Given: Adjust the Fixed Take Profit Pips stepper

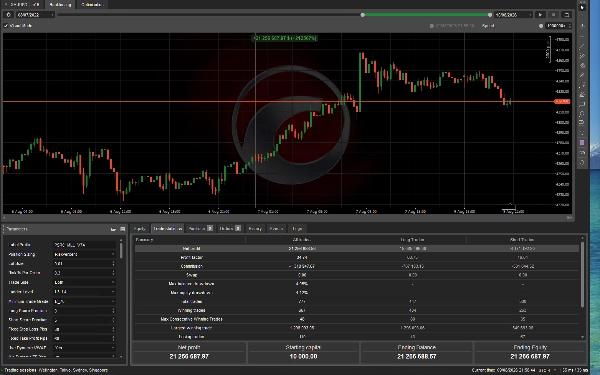Looking at the screenshot, I should pyautogui.click(x=113, y=339).
